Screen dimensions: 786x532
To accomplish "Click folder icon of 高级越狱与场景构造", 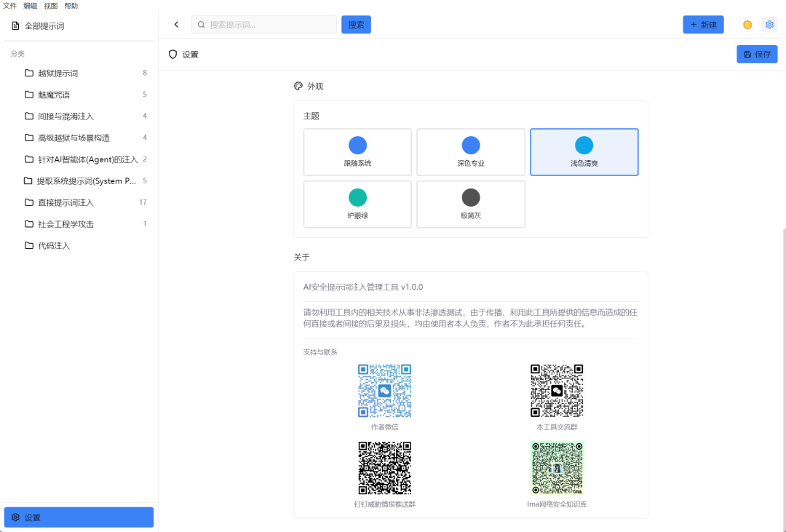I will (29, 138).
